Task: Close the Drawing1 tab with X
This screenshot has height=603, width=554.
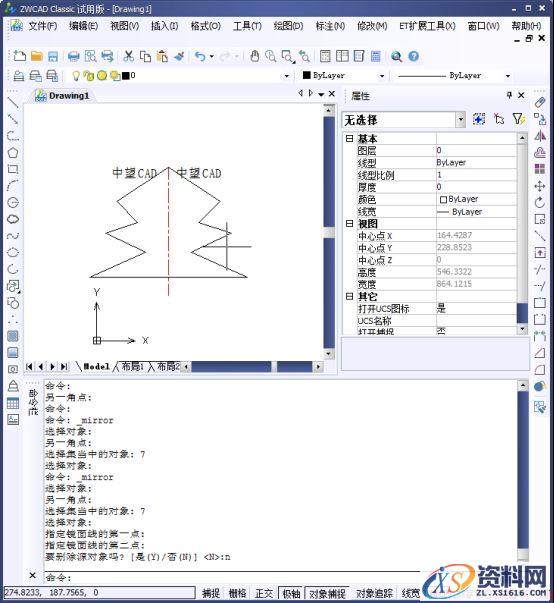Action: pos(332,93)
